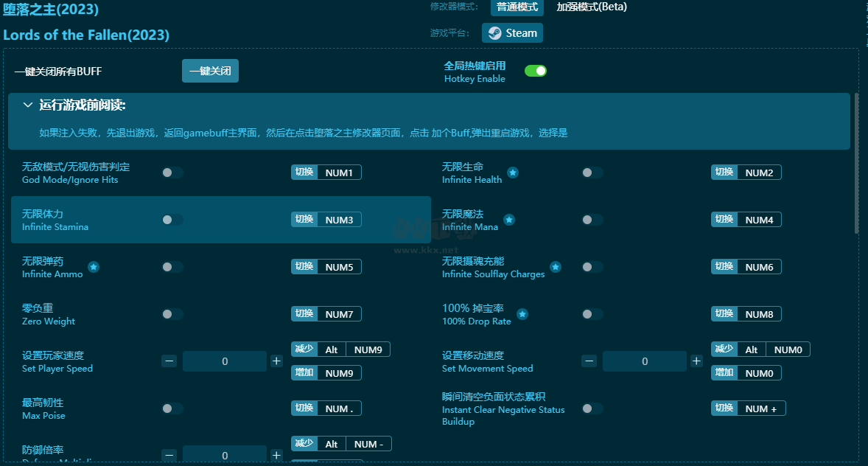
Task: Enable Instant Clear Negative Status Buildup toggle
Action: (592, 408)
